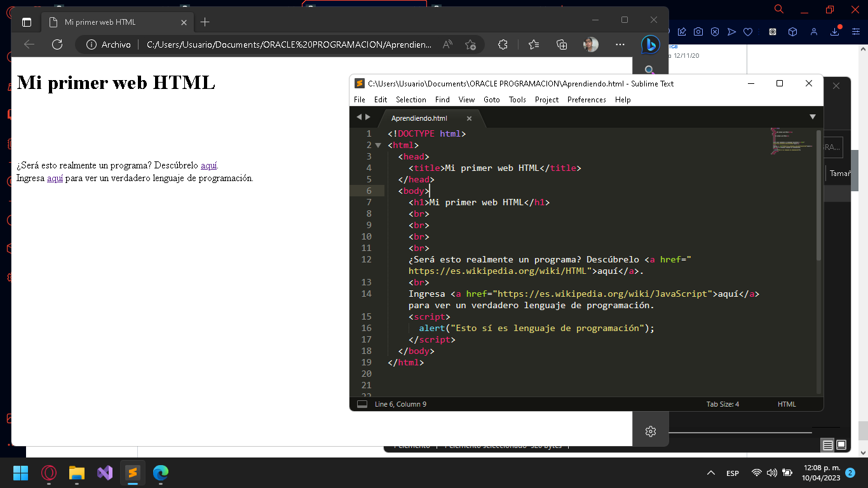This screenshot has width=868, height=488.
Task: Close the Aprendiendo.html tab in Sublime
Action: click(469, 118)
